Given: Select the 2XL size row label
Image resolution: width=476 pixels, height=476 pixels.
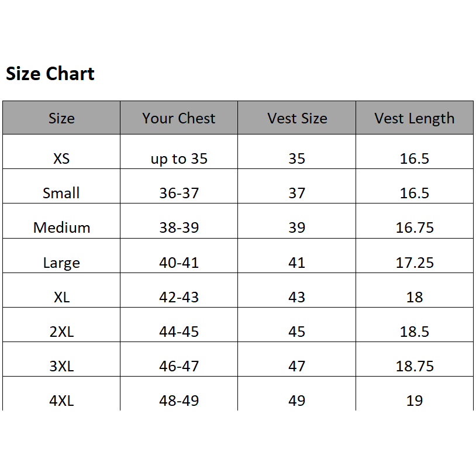Looking at the screenshot, I should pyautogui.click(x=61, y=332).
